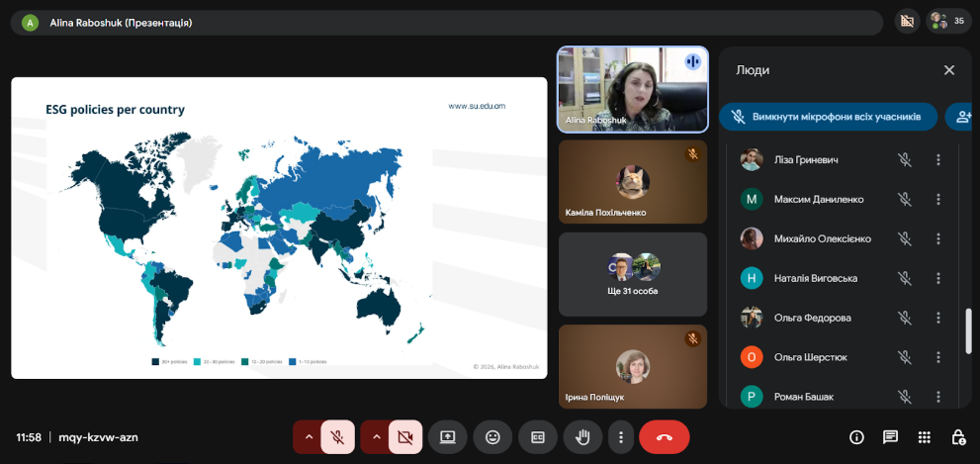Open host controls lock icon
This screenshot has width=980, height=464.
coord(957,436)
